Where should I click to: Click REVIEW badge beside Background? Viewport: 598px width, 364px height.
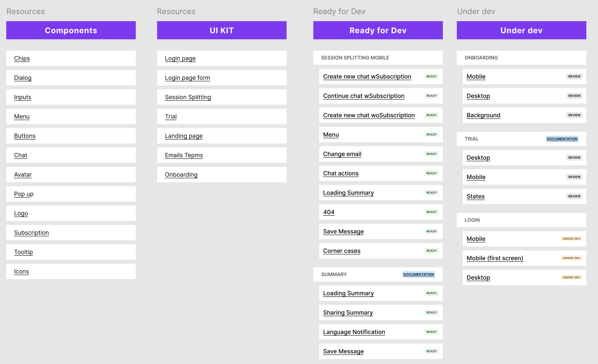(574, 115)
